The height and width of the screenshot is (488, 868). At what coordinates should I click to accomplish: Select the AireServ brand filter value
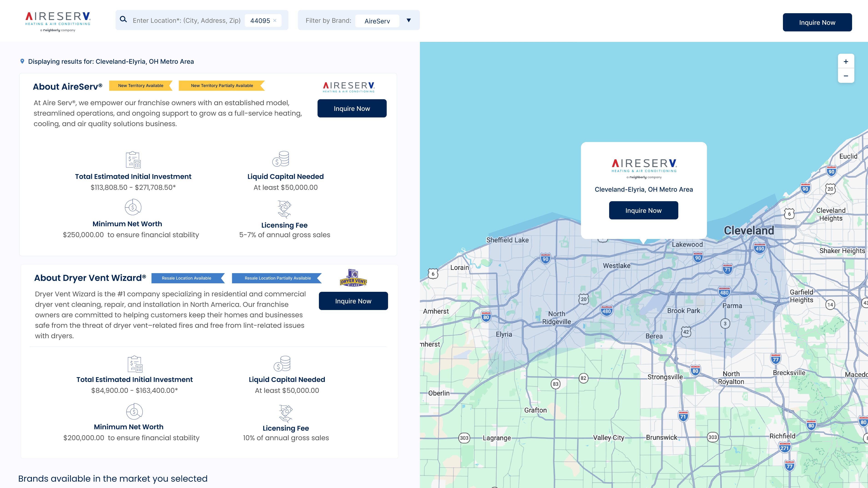377,21
